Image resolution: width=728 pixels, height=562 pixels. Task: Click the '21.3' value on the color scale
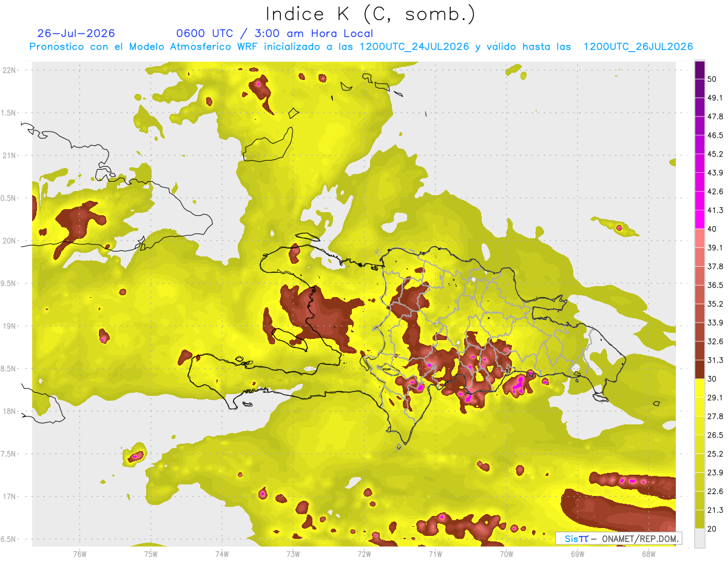pos(715,510)
